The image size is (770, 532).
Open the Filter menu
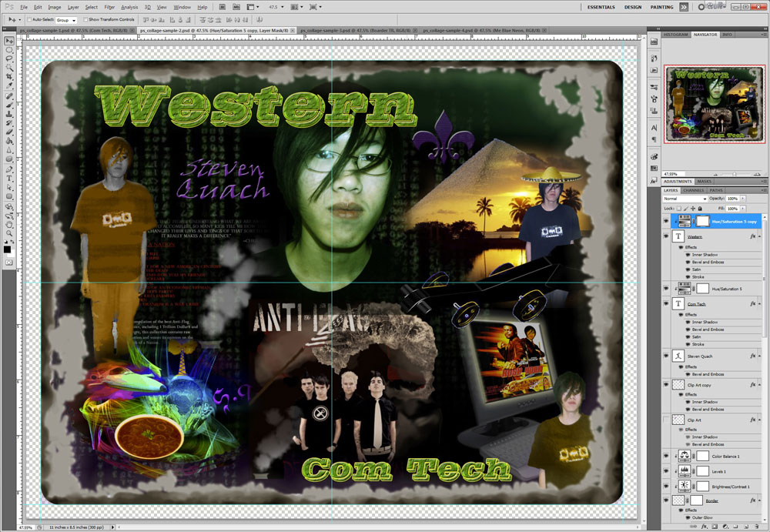(x=109, y=7)
